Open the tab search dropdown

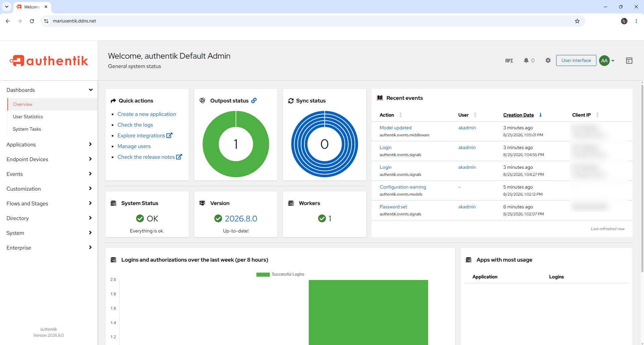click(x=7, y=7)
